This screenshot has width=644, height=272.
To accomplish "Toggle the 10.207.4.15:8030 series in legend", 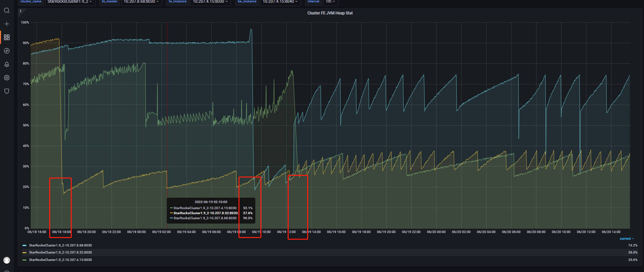I will click(x=60, y=260).
